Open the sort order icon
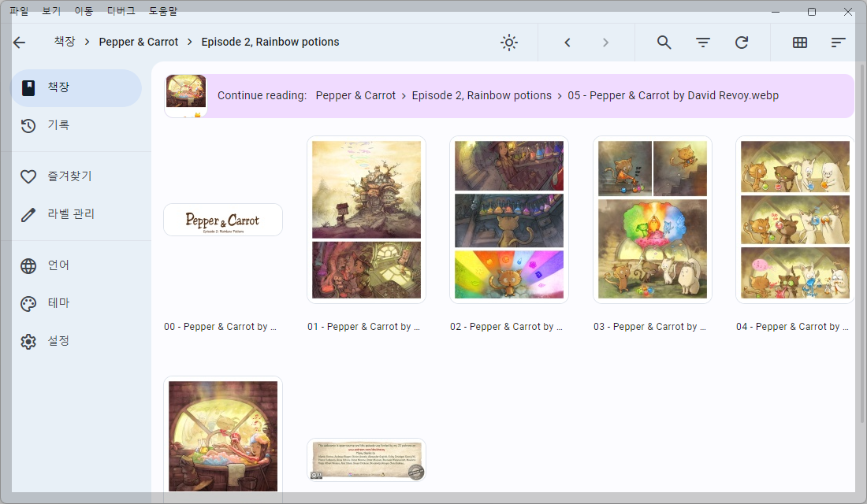867x504 pixels. click(x=839, y=43)
